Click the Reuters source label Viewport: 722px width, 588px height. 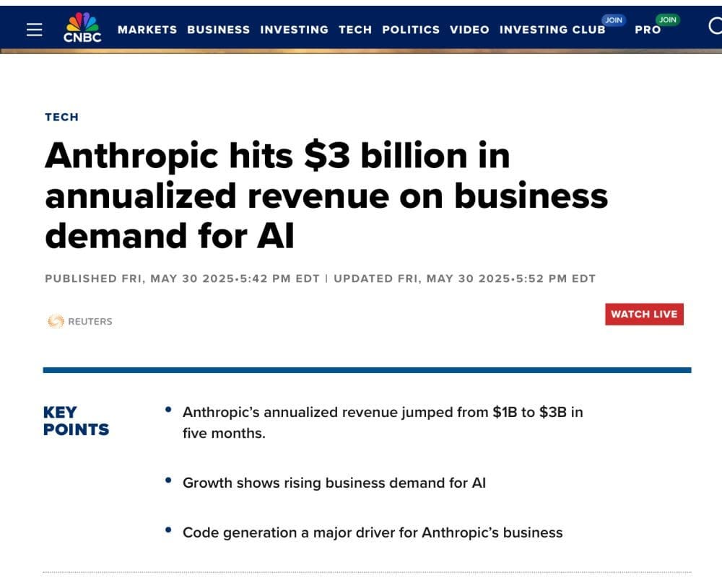[x=90, y=321]
